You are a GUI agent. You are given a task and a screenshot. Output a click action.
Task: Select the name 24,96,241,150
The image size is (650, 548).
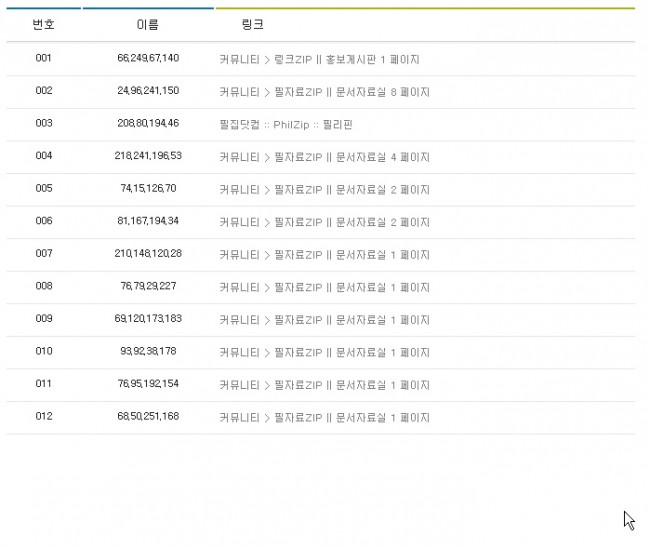tap(148, 90)
